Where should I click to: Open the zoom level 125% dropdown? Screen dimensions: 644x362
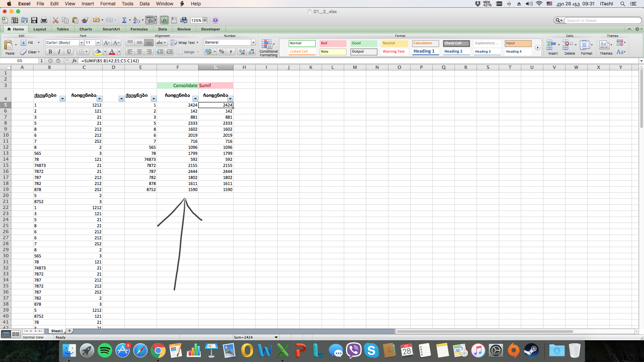(205, 20)
